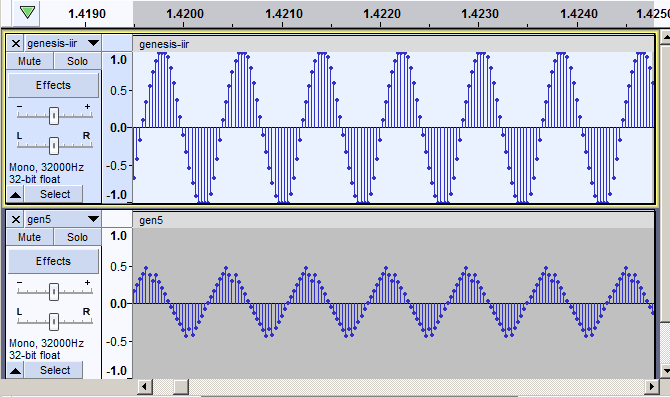Viewport: 670px width, 397px height.
Task: Click Select button on genesis-iir track
Action: tap(54, 194)
